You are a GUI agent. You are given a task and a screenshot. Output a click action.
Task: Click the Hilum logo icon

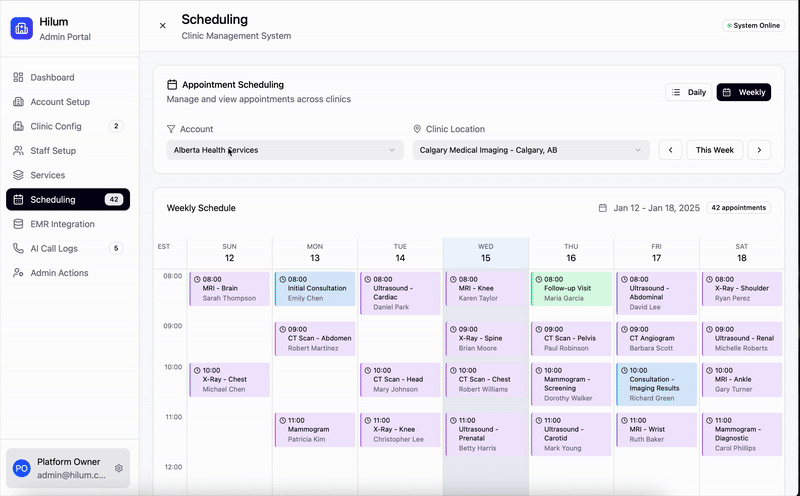22,28
